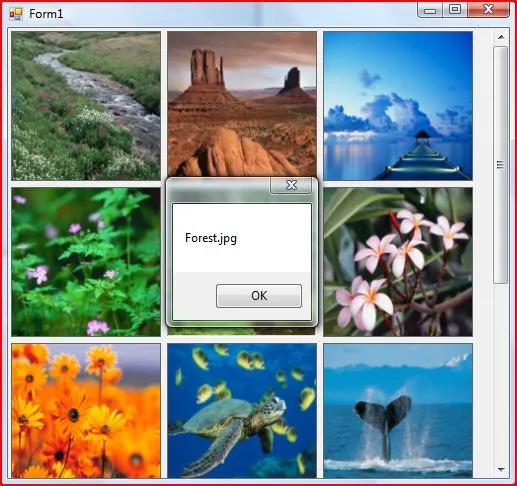Select the mountain stream thumbnail
This screenshot has width=517, height=486.
pos(86,106)
